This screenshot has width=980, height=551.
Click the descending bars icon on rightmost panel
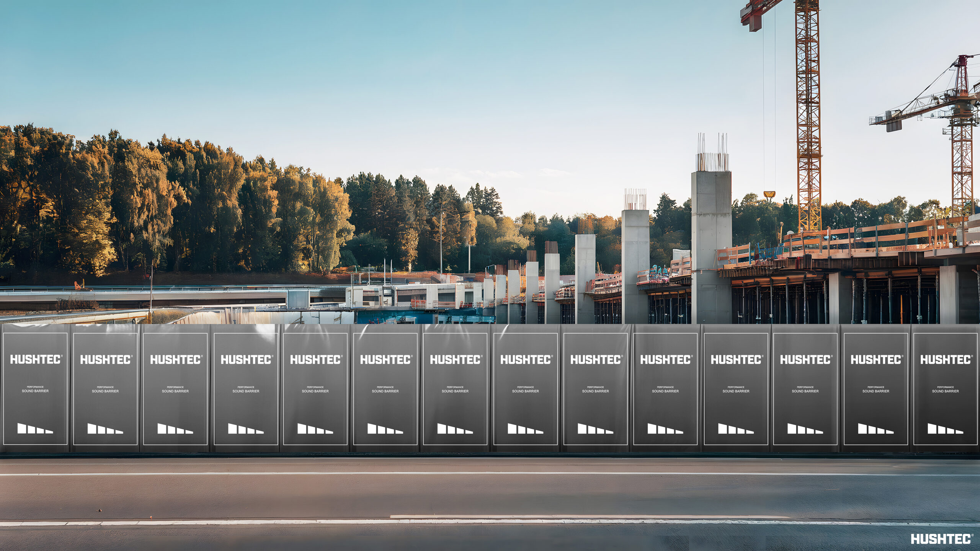[x=945, y=428]
